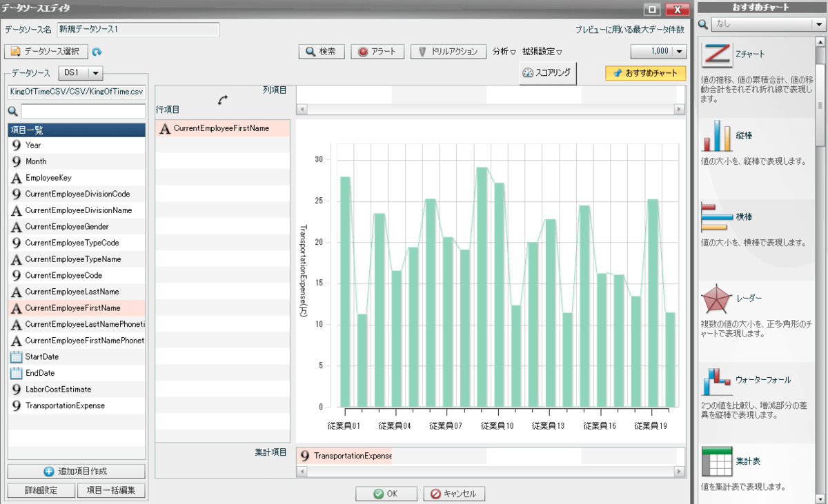Select the 集計表 table icon

point(716,461)
